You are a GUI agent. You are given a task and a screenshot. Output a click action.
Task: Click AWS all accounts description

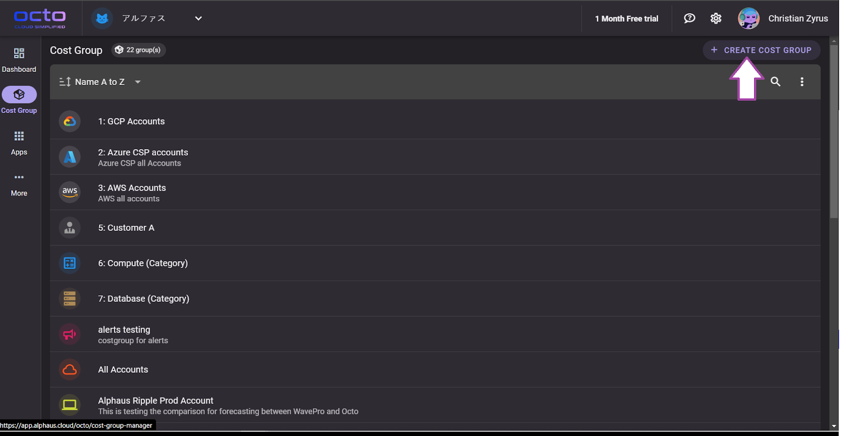tap(129, 199)
